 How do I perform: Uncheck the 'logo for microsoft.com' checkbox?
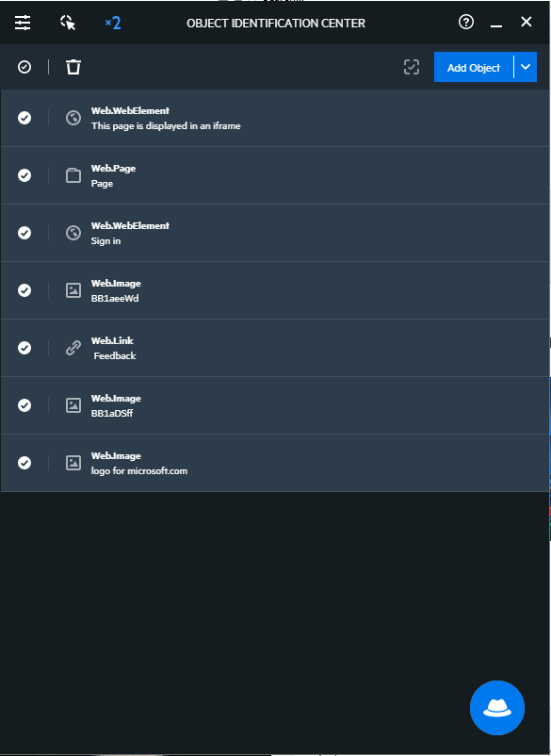click(24, 463)
